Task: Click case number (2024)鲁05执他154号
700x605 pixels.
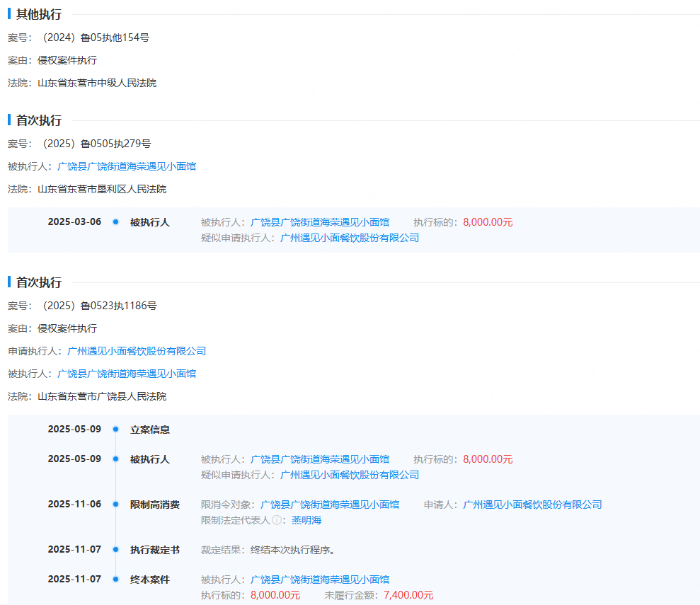Action: click(94, 38)
